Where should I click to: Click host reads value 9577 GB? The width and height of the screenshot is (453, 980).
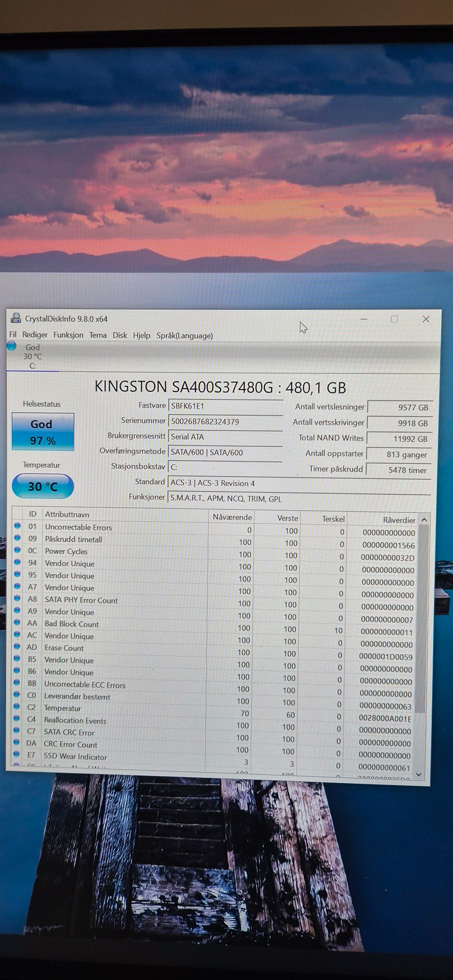click(399, 407)
